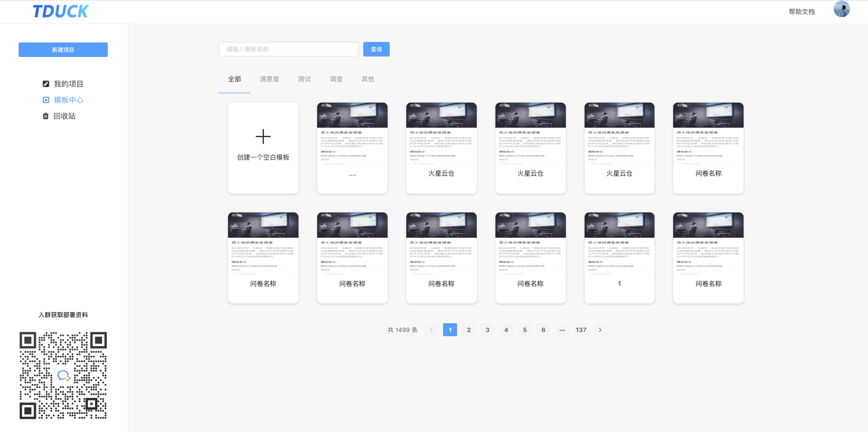The image size is (868, 432).
Task: Click the 查询 search button
Action: [376, 49]
